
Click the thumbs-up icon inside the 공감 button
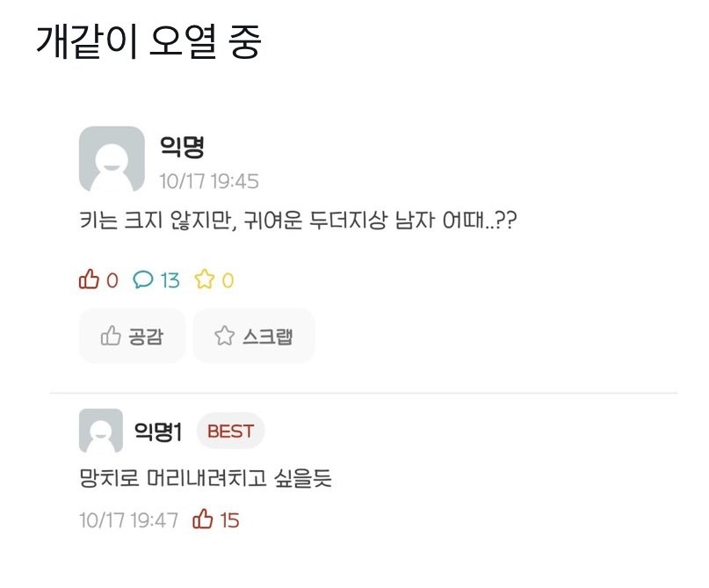click(111, 334)
